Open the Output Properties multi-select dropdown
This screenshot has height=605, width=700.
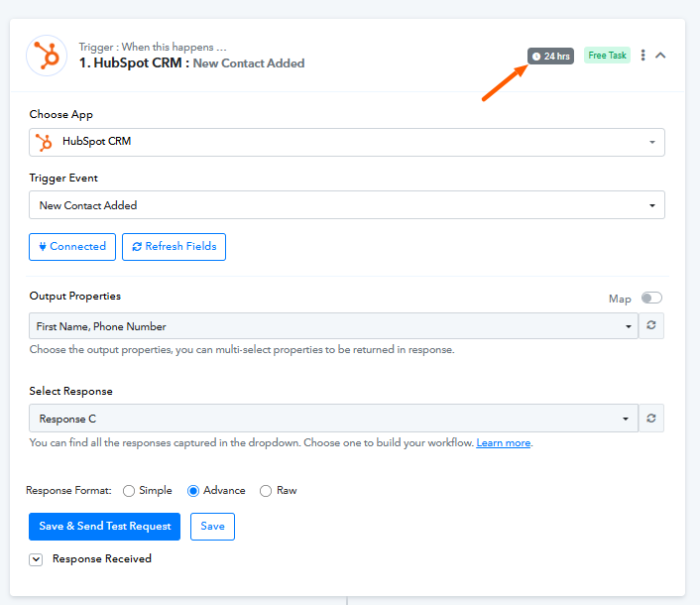pyautogui.click(x=333, y=326)
